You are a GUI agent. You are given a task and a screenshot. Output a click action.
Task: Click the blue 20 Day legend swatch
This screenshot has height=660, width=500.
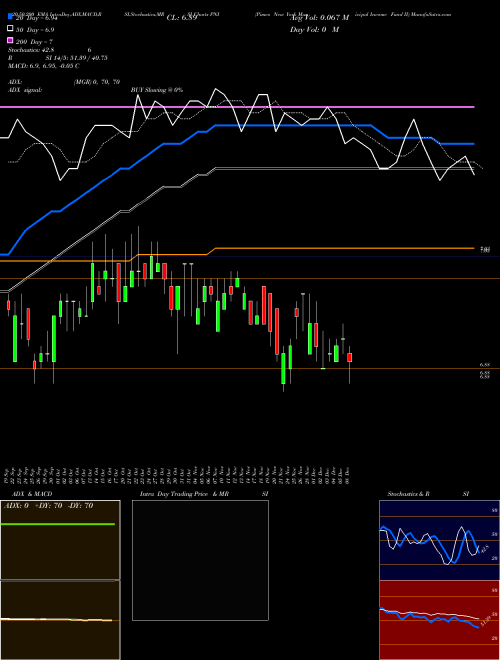tap(11, 16)
